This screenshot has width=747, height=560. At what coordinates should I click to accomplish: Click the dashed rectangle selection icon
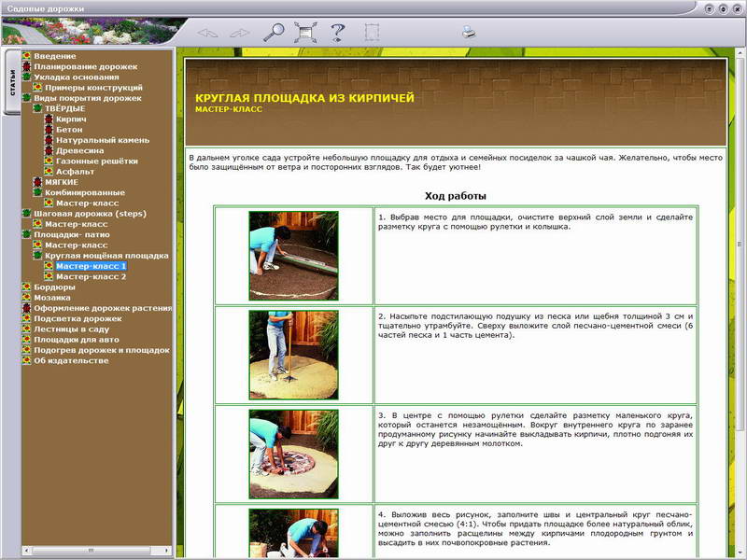click(x=372, y=32)
